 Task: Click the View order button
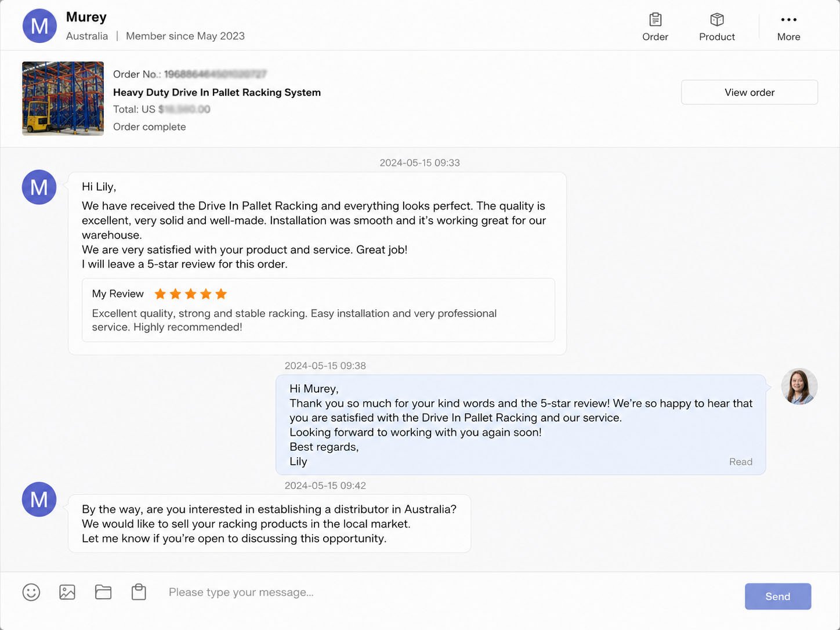(749, 92)
